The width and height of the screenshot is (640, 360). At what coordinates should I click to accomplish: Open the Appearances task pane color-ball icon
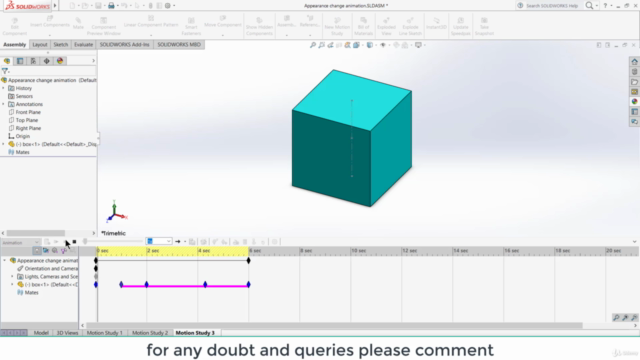(x=634, y=102)
